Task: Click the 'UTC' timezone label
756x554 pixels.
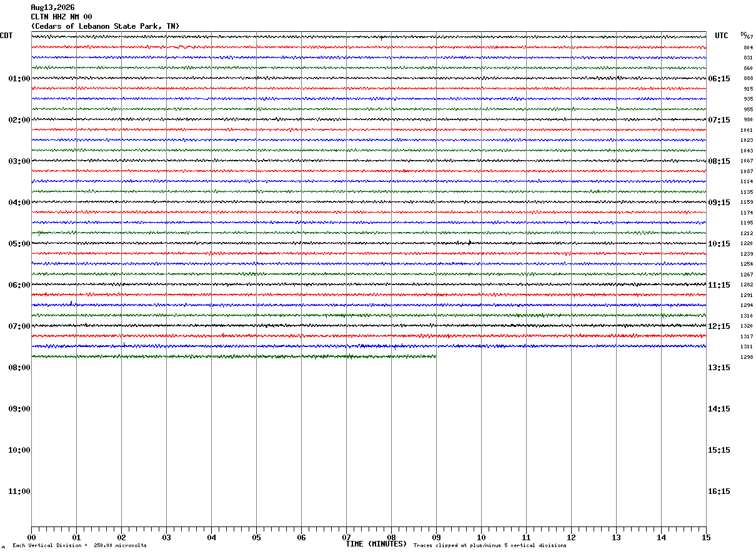Action: (722, 36)
